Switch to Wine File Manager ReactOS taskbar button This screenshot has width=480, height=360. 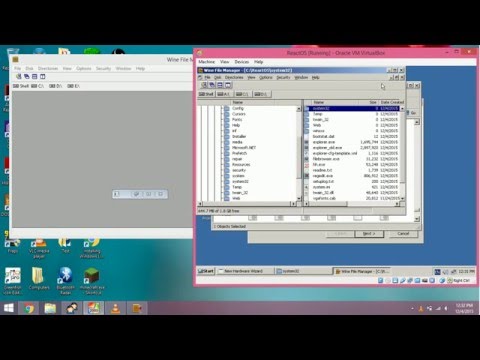(362, 271)
